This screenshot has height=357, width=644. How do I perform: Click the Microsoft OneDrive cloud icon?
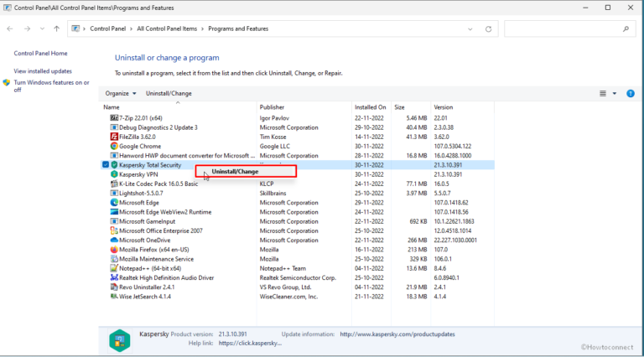(114, 240)
